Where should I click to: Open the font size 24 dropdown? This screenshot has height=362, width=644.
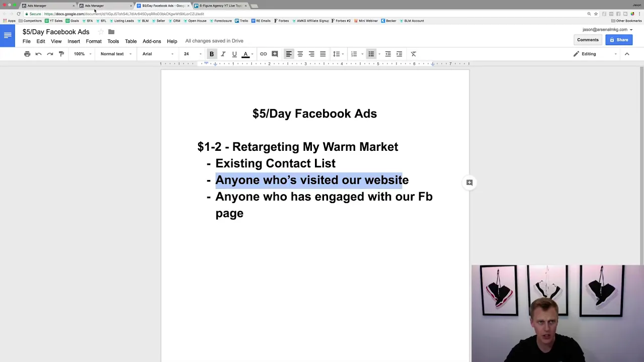[x=192, y=54]
